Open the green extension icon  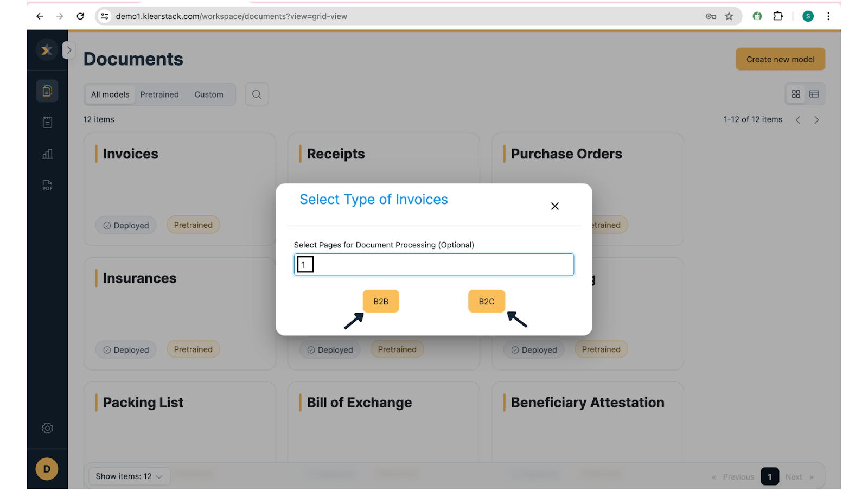[757, 16]
